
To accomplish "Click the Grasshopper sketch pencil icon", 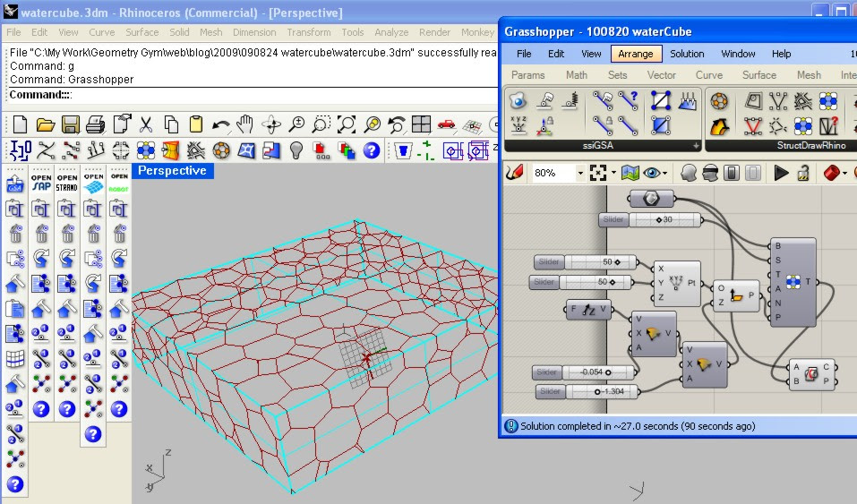I will click(514, 173).
